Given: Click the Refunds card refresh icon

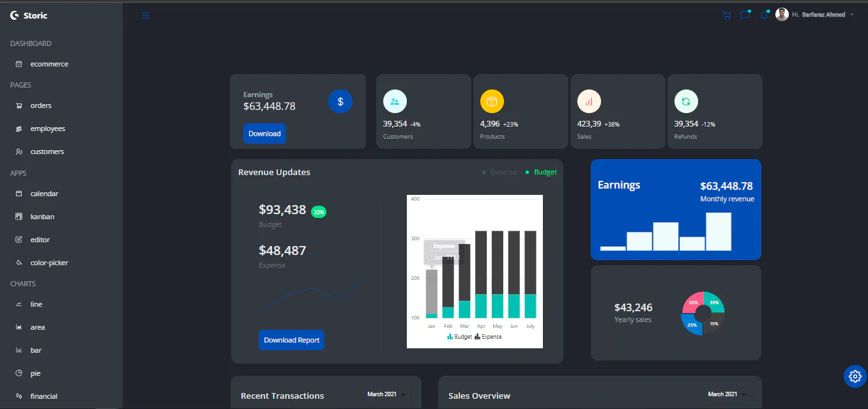Looking at the screenshot, I should 686,101.
